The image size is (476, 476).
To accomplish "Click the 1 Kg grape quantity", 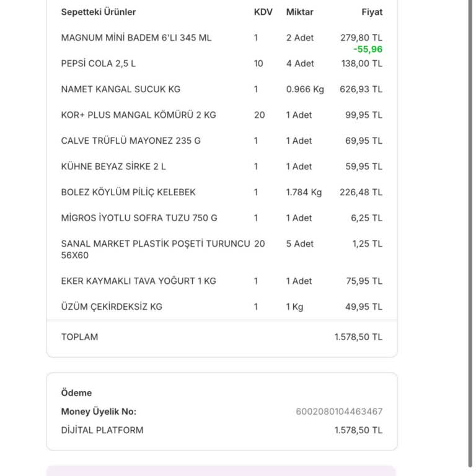I will pyautogui.click(x=294, y=307).
